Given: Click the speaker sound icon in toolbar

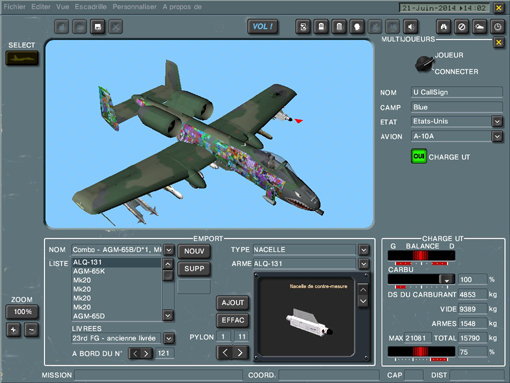Looking at the screenshot, I should coord(411,27).
